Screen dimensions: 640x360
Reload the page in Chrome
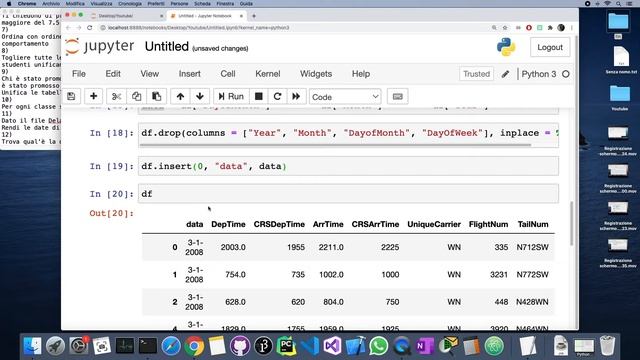coord(90,28)
